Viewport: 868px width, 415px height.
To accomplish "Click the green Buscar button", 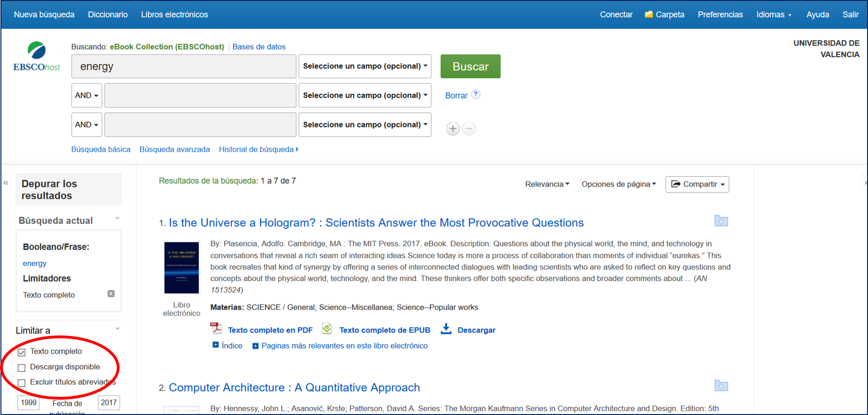I will pyautogui.click(x=471, y=66).
